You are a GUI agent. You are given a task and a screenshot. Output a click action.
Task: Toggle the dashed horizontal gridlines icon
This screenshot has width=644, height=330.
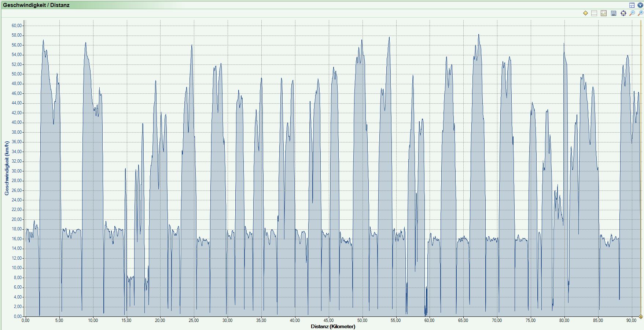tap(594, 13)
